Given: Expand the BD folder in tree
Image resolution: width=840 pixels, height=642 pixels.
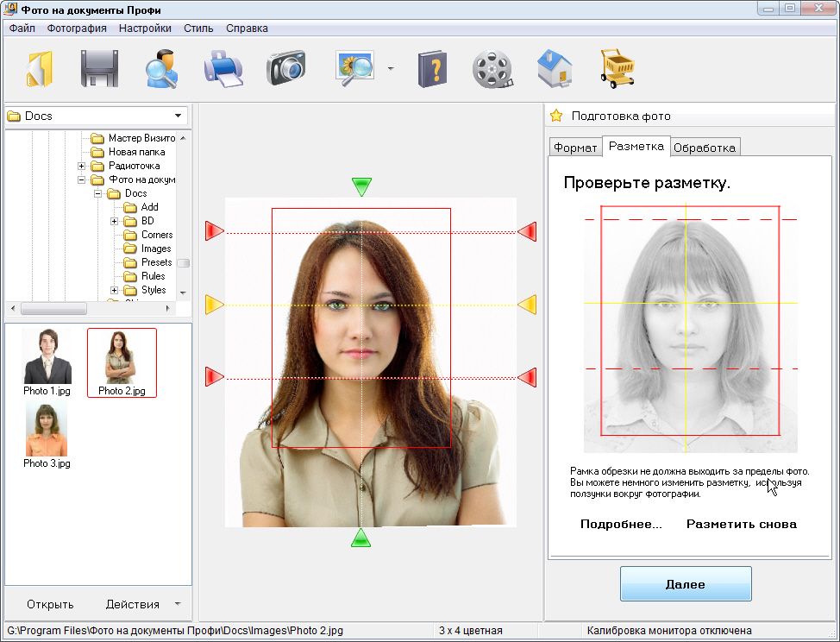Looking at the screenshot, I should (x=115, y=221).
